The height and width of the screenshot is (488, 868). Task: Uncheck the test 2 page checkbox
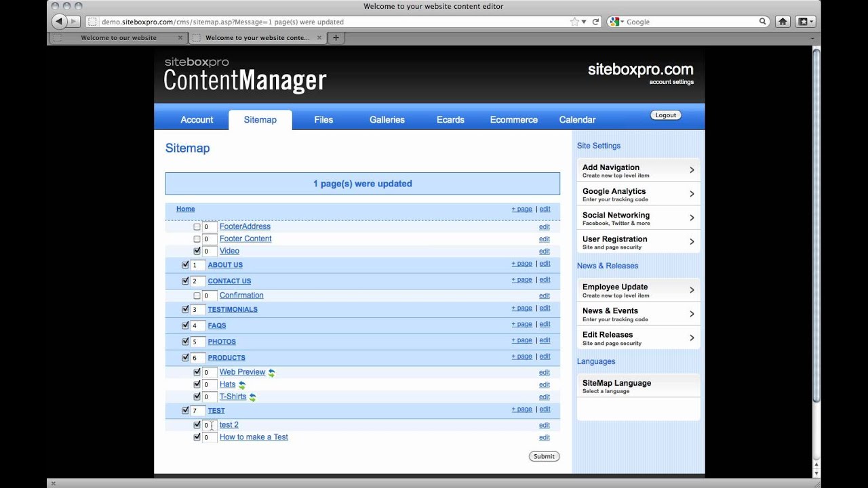197,425
